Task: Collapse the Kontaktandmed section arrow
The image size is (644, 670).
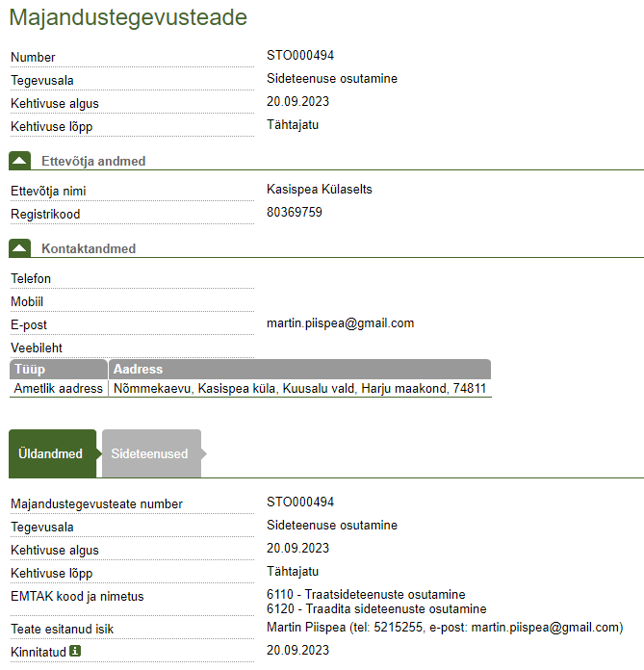Action: [19, 248]
